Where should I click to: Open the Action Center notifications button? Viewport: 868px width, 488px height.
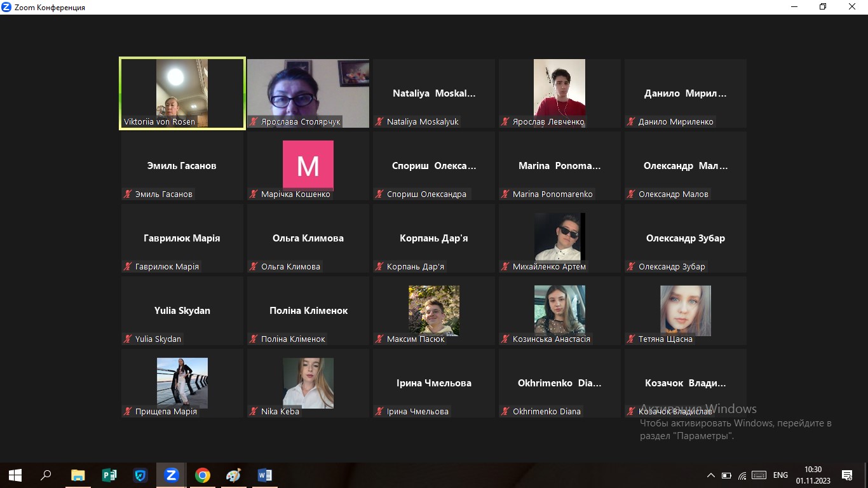[x=846, y=475]
